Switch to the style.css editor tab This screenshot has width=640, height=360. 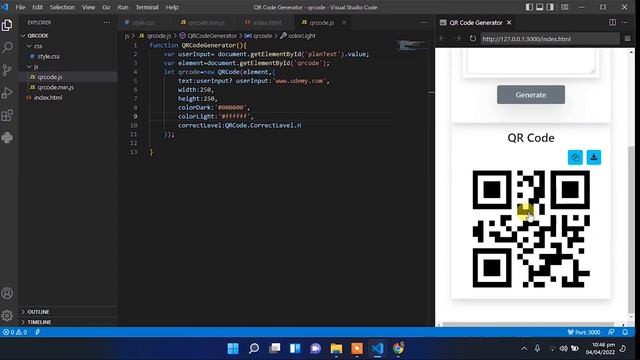(143, 22)
